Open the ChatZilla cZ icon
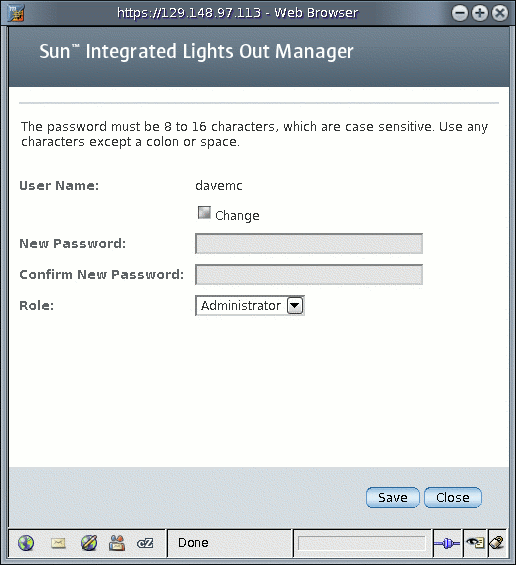The width and height of the screenshot is (516, 565). tap(145, 543)
